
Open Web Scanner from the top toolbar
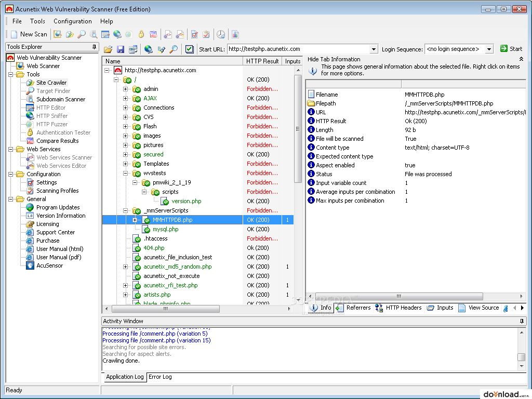tap(58, 34)
